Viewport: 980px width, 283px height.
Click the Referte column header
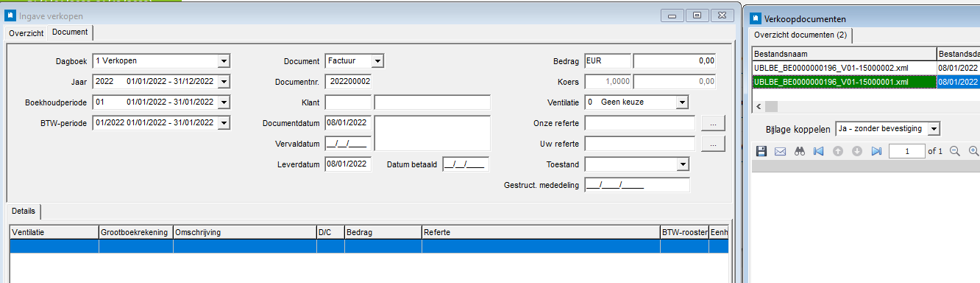point(541,232)
